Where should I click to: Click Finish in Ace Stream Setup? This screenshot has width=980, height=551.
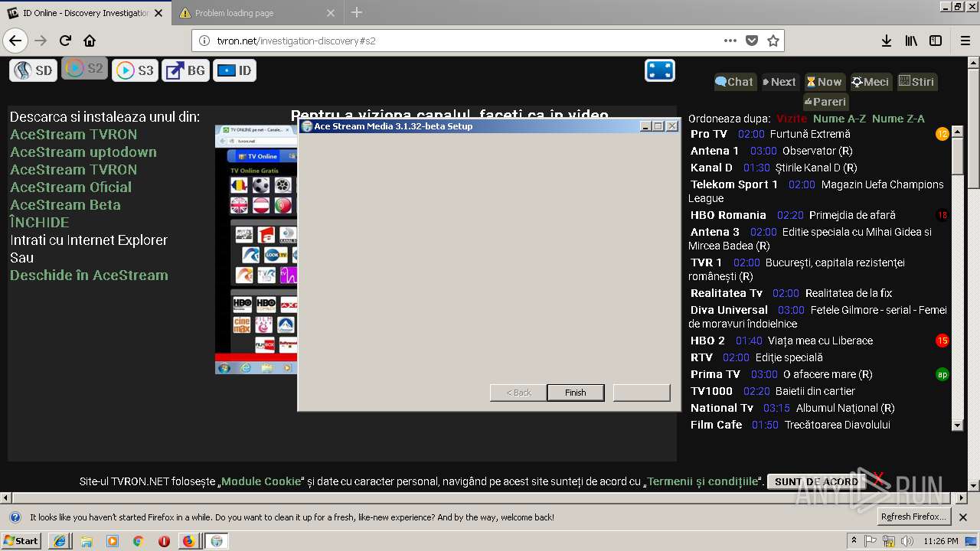click(x=576, y=393)
